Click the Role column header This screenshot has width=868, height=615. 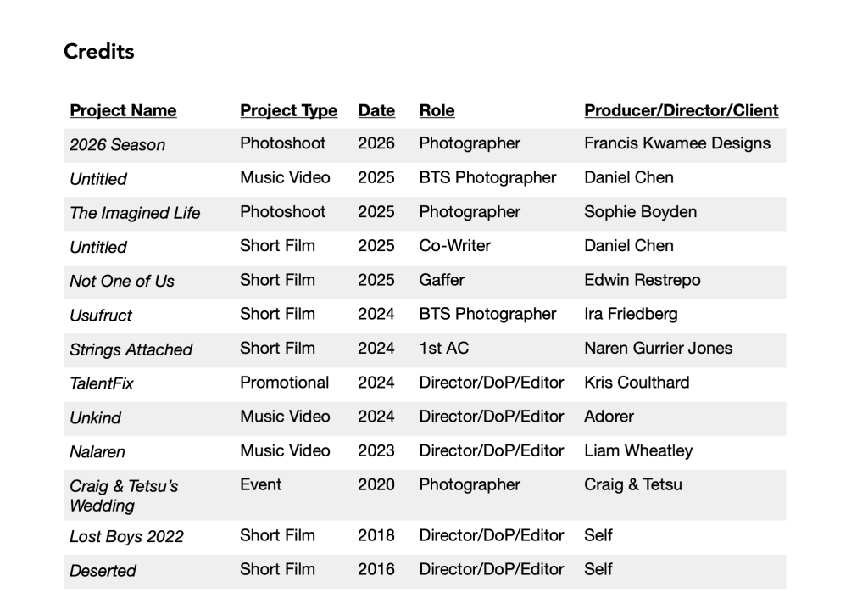tap(437, 110)
